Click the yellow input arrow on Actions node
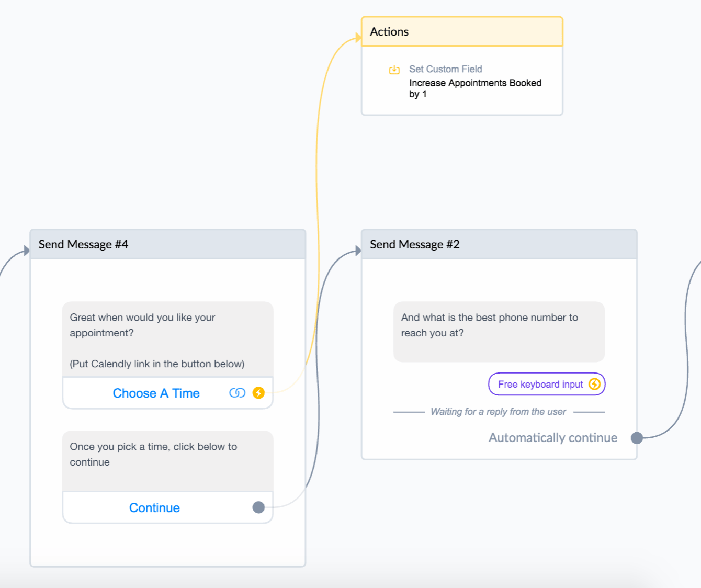701x588 pixels. click(x=358, y=38)
